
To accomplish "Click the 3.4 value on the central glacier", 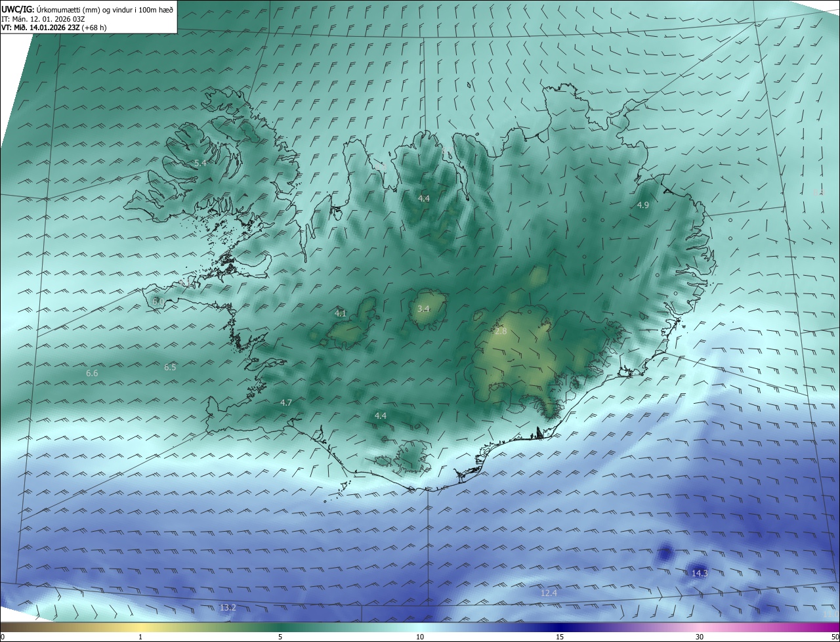I will (x=423, y=309).
